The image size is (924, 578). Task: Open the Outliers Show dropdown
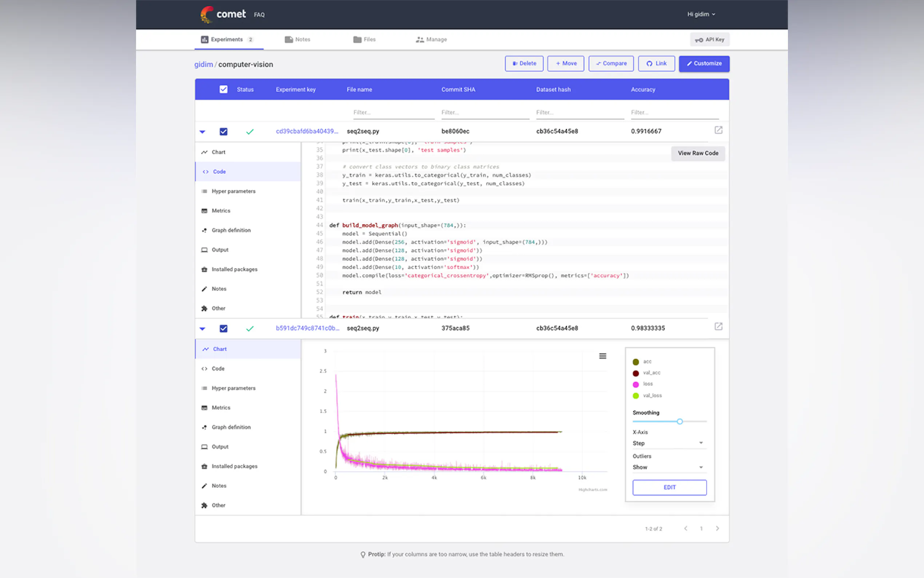tap(669, 467)
